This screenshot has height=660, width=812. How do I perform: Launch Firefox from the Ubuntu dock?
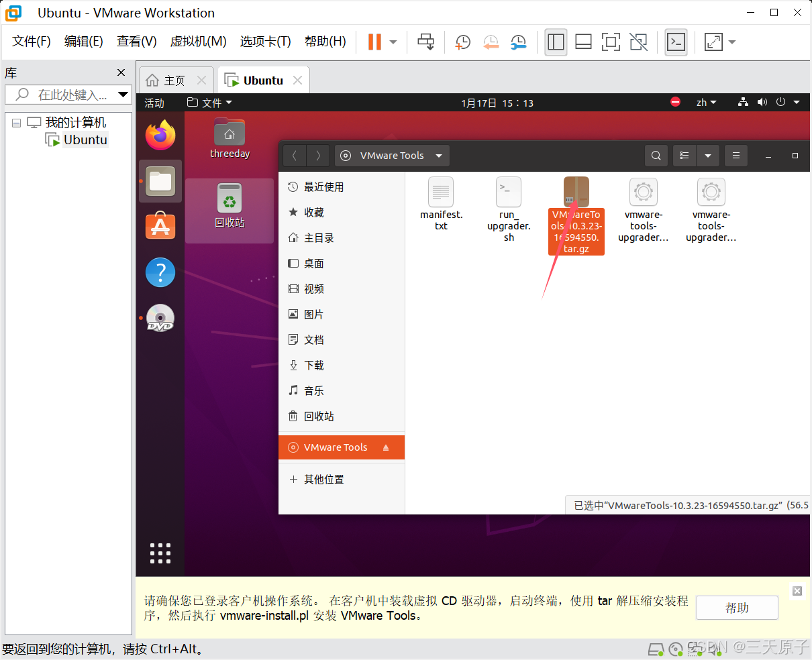(160, 135)
